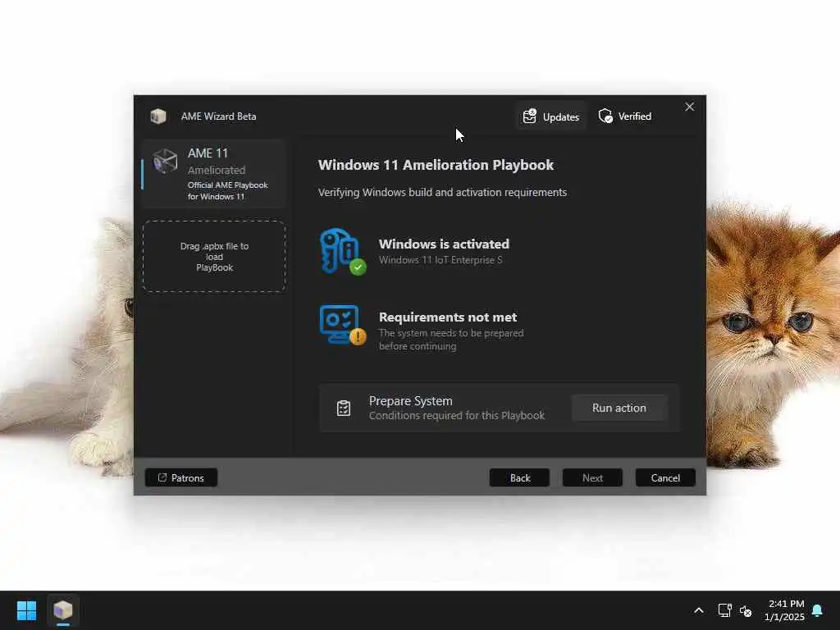Open the Patrons link
This screenshot has width=840, height=630.
(x=181, y=478)
